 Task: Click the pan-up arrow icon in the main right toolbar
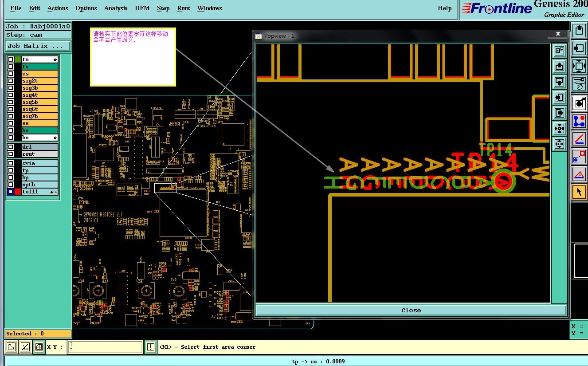(579, 31)
